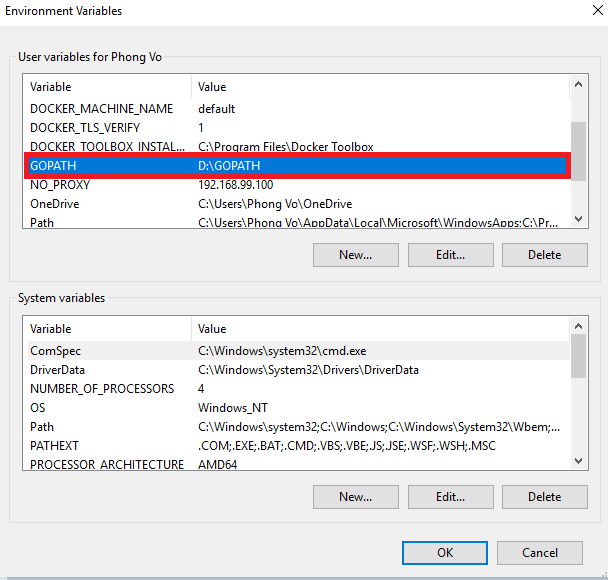The width and height of the screenshot is (608, 580).
Task: Select the DriverData system variable
Action: [299, 369]
